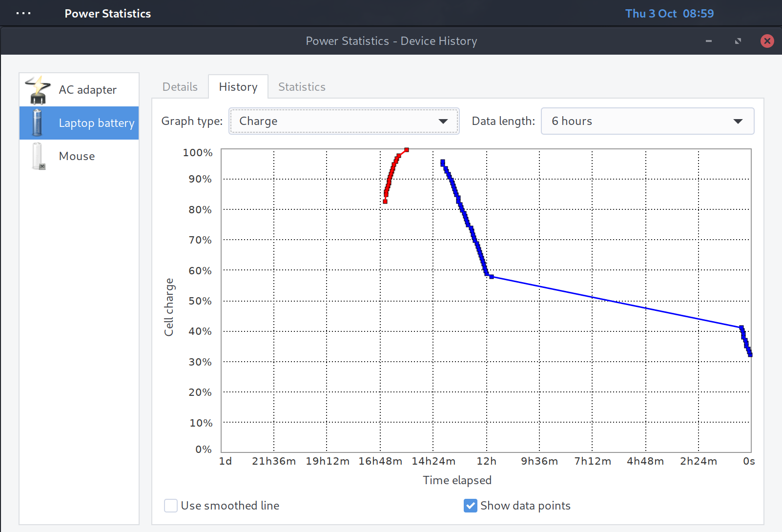The width and height of the screenshot is (782, 532).
Task: Uncheck Show data points checkbox
Action: (x=471, y=506)
